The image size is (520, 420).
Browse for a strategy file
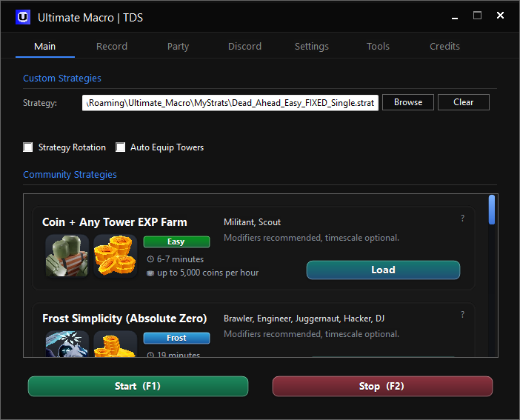pyautogui.click(x=408, y=102)
